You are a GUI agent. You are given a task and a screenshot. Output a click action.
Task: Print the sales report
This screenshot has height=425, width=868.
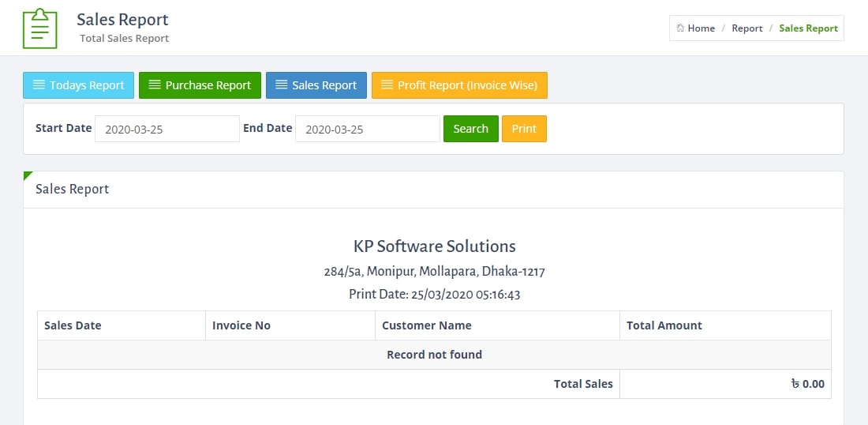click(x=524, y=129)
